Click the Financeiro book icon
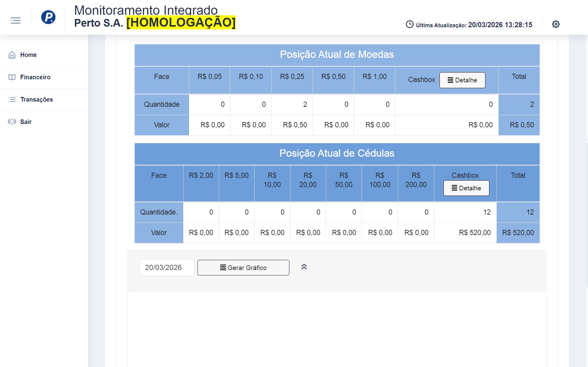Screen dimensions: 588x367 (x=12, y=77)
